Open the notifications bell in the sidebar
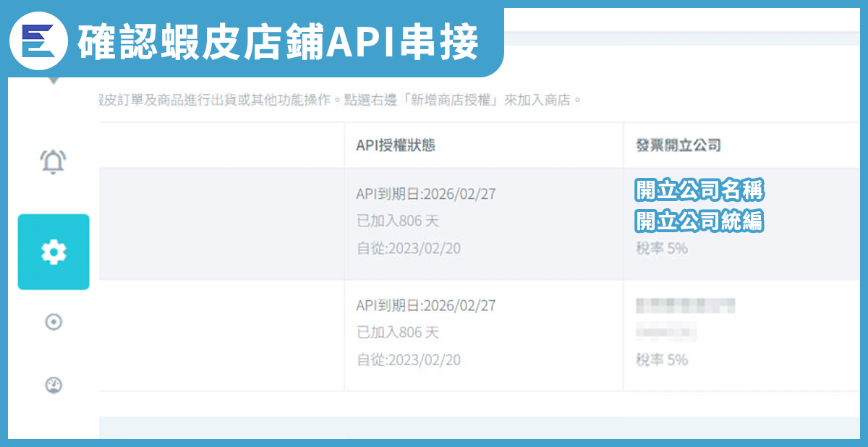868x447 pixels. 54,161
